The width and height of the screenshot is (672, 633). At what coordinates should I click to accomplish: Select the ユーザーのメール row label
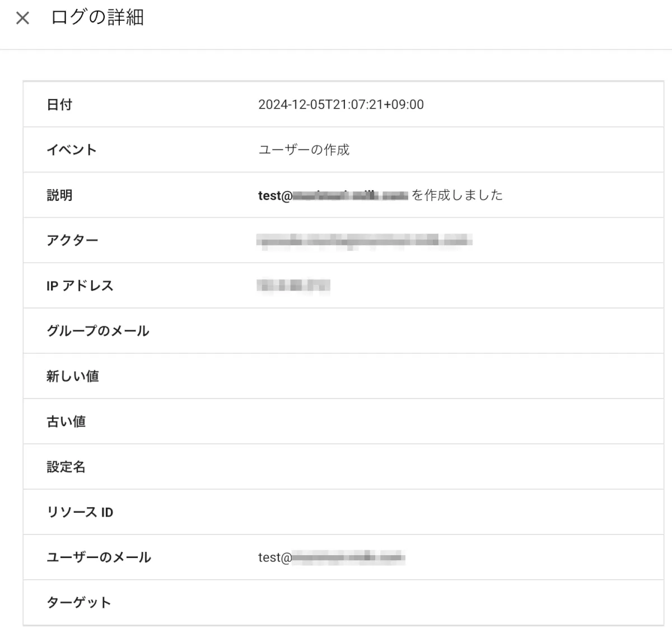tap(99, 557)
